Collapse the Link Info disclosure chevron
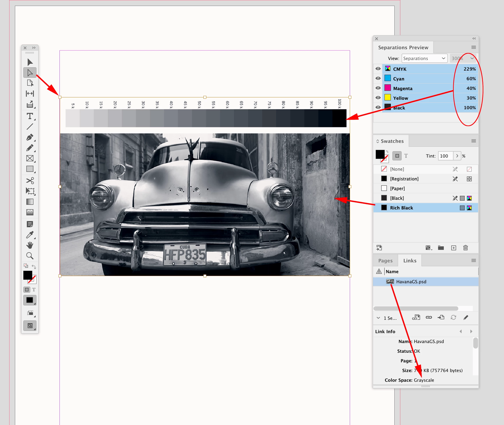The height and width of the screenshot is (425, 504). click(378, 318)
